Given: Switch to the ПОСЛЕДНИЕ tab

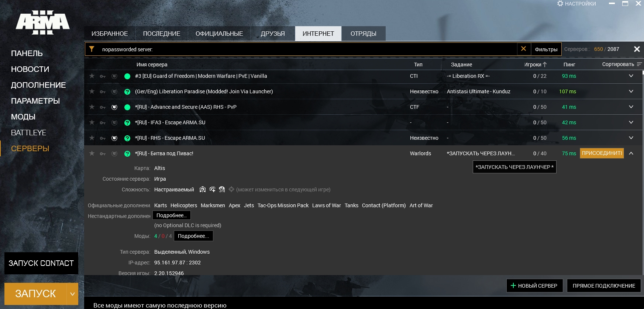Looking at the screenshot, I should pyautogui.click(x=162, y=34).
